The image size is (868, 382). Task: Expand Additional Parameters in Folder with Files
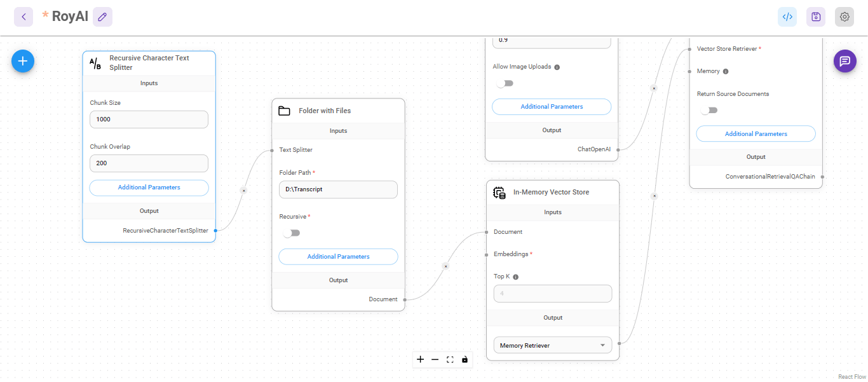338,257
